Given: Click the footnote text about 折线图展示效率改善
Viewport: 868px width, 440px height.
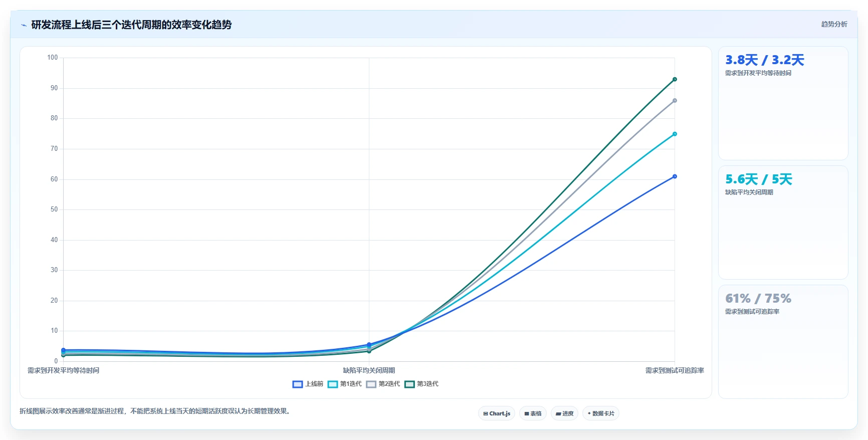Looking at the screenshot, I should 156,411.
